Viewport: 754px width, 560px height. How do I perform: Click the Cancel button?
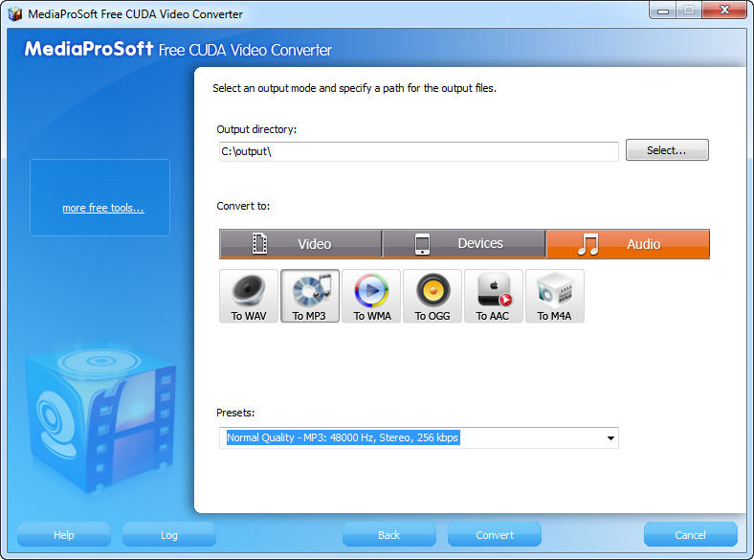click(691, 535)
